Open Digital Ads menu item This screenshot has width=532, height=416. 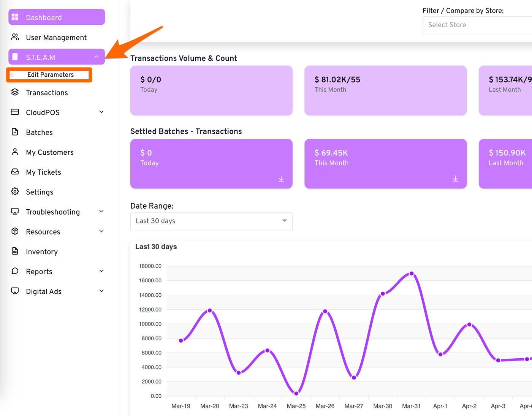[44, 291]
